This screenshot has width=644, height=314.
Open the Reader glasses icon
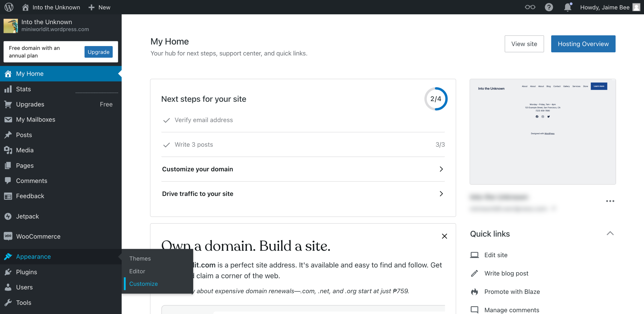point(530,7)
